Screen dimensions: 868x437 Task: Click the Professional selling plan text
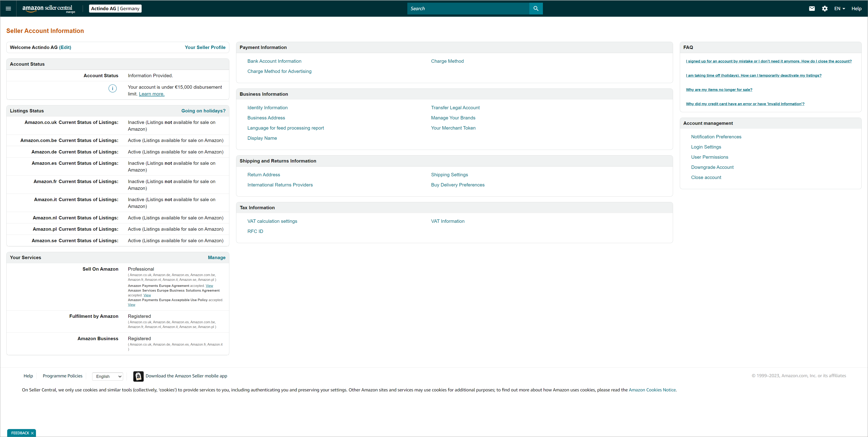141,269
